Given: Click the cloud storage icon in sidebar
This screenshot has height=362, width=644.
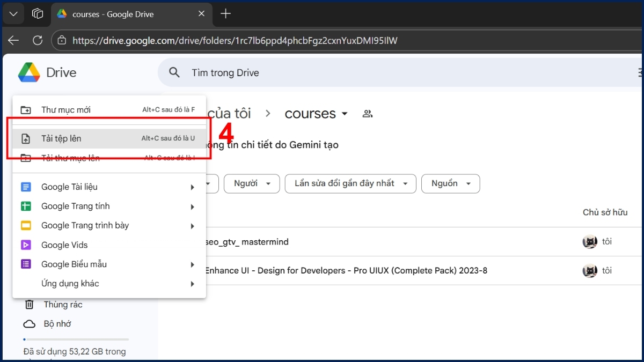Looking at the screenshot, I should coord(29,324).
